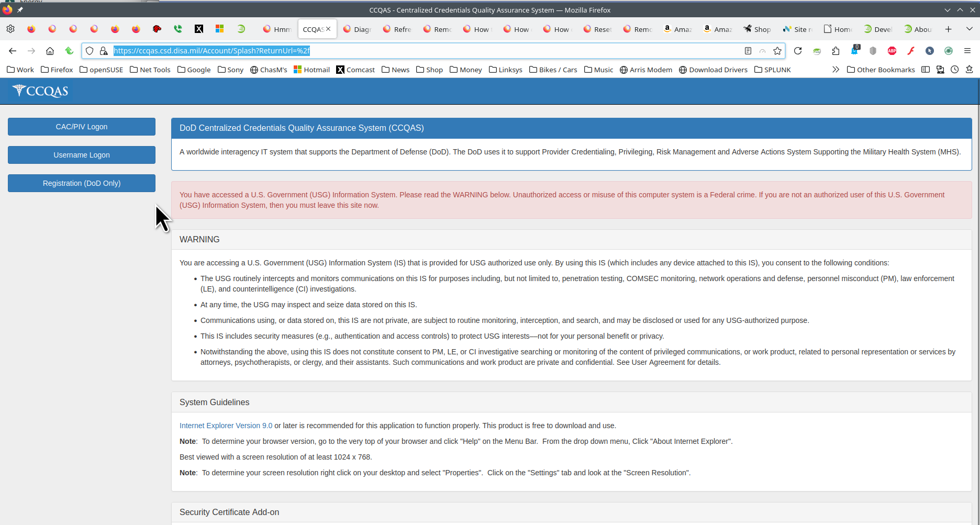Click the green arrow icon beside home
The height and width of the screenshot is (525, 980).
[69, 51]
